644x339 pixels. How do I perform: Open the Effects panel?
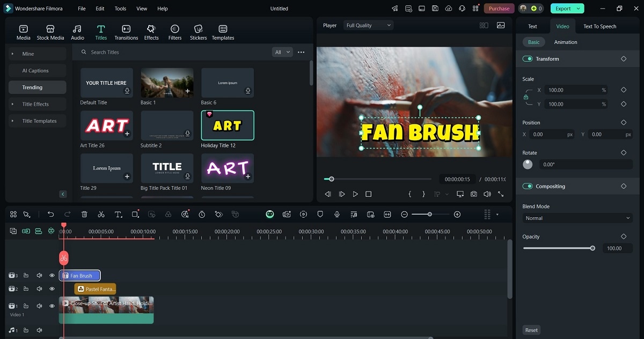(x=151, y=32)
